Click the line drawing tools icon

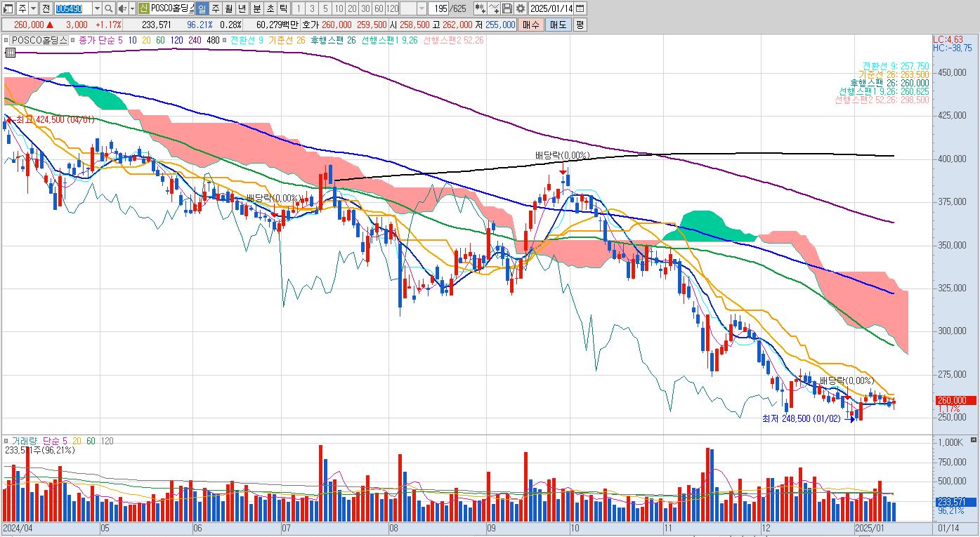(493, 8)
